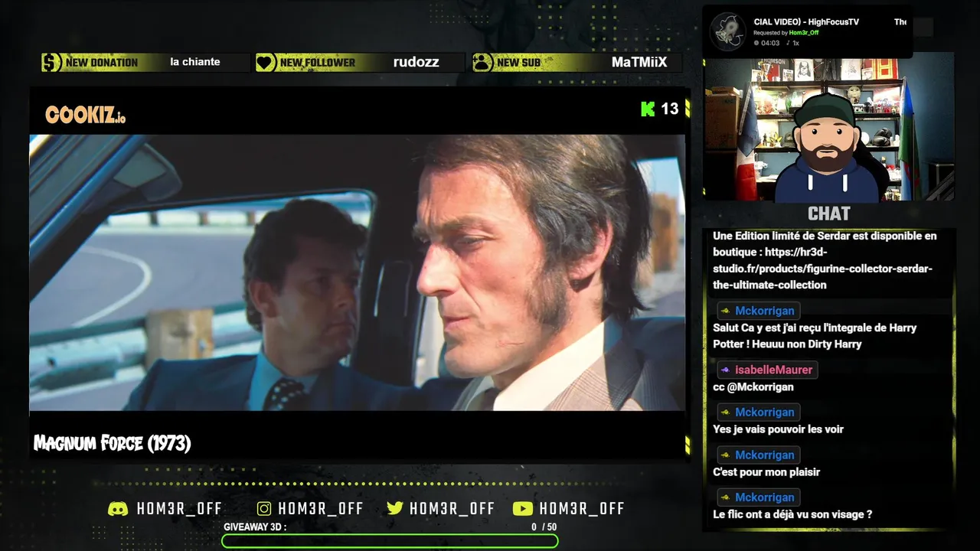Click Mckorrigan username above 'C'est pour mon plaisir'
The image size is (980, 551).
coord(764,455)
